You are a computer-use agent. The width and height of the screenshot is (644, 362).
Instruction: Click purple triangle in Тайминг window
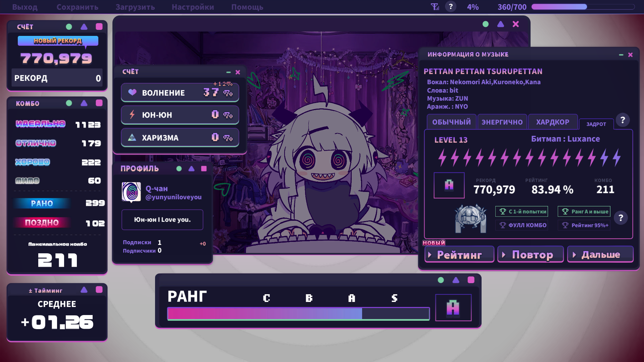[x=84, y=290]
